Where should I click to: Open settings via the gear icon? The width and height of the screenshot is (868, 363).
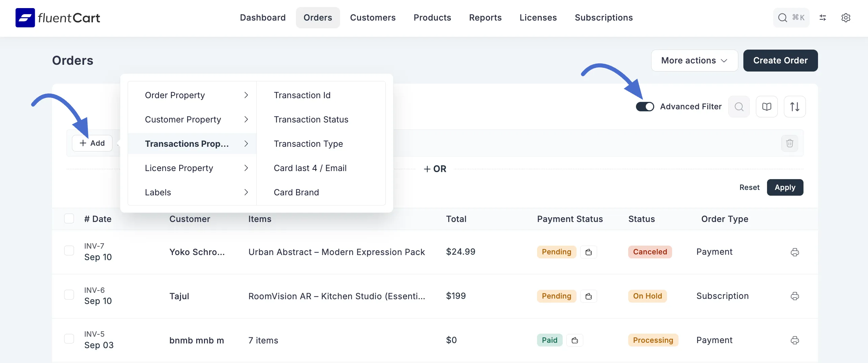point(846,18)
